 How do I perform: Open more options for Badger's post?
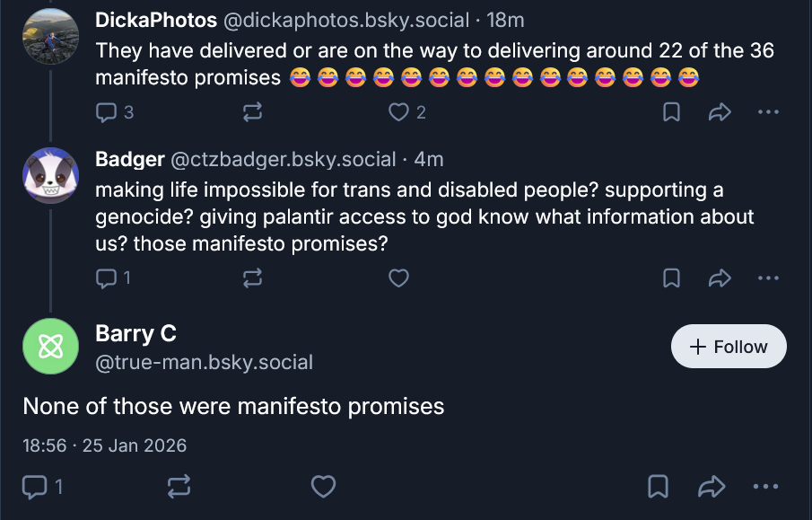coord(768,278)
